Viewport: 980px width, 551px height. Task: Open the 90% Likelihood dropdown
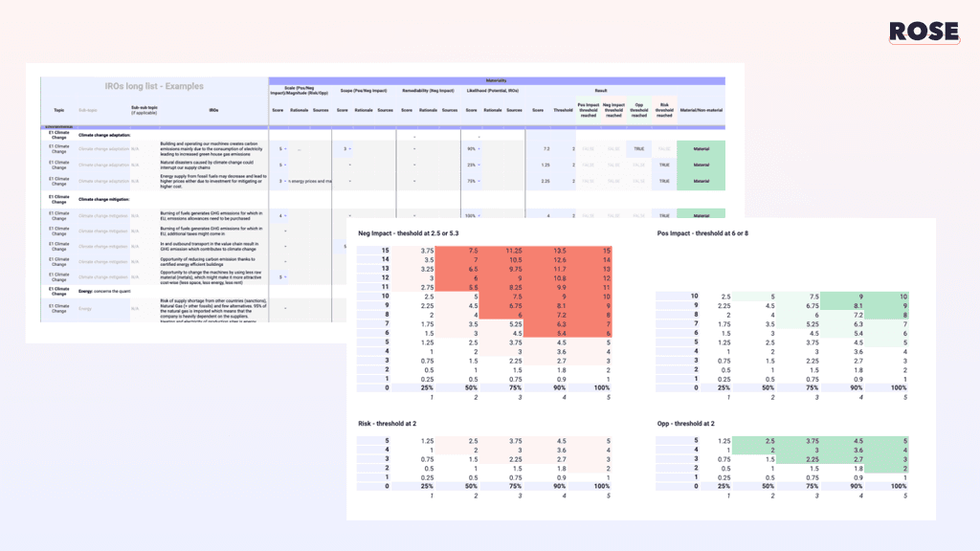tap(472, 148)
